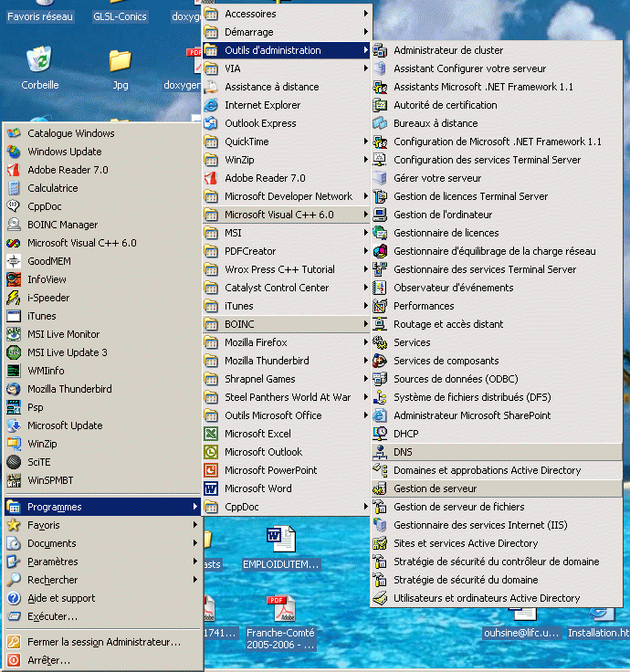The image size is (630, 672).
Task: Expand the Accessoires submenu
Action: (x=366, y=14)
